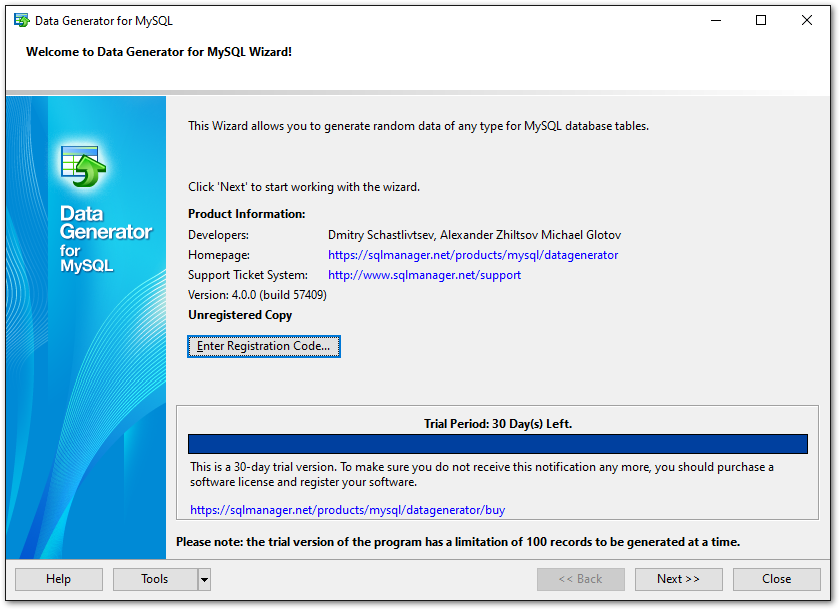Click the Data Generator logo in sidebar

(x=83, y=167)
